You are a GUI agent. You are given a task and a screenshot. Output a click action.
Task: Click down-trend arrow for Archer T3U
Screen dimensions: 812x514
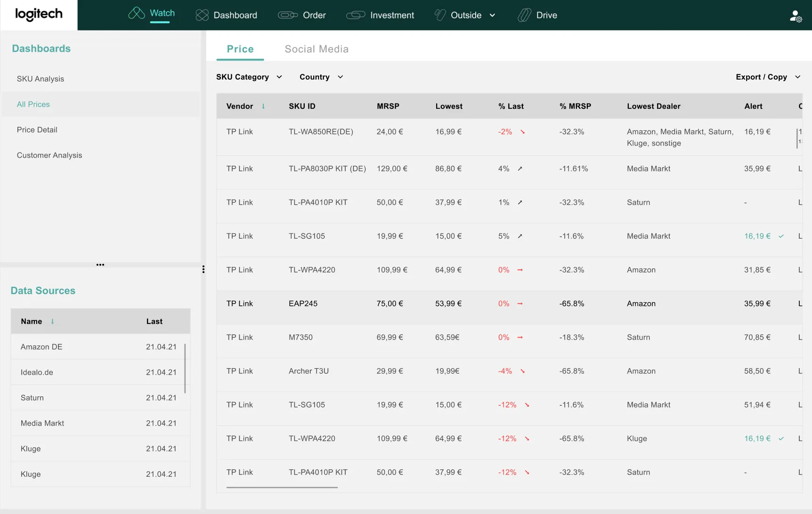click(522, 371)
